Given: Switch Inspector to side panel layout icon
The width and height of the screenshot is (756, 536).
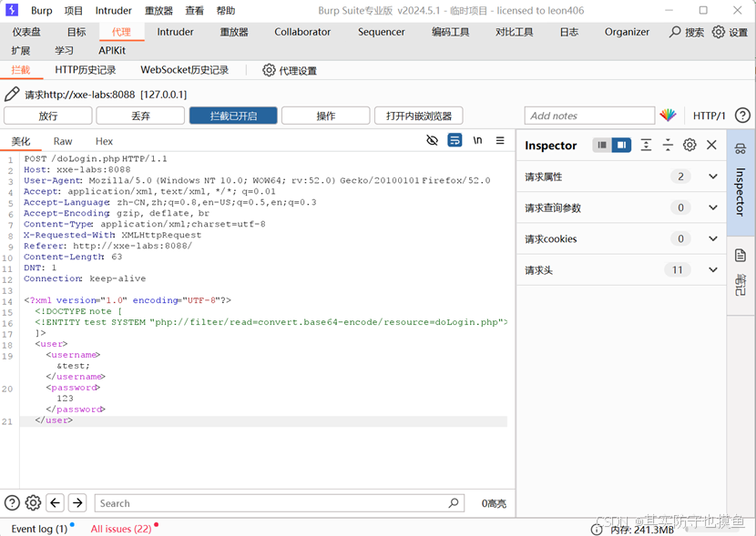Looking at the screenshot, I should pyautogui.click(x=621, y=145).
